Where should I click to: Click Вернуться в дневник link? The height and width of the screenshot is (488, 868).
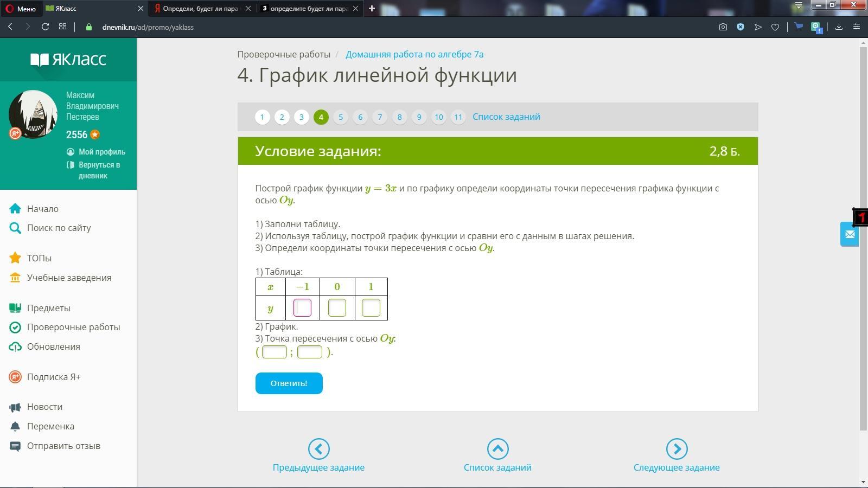[x=93, y=170]
